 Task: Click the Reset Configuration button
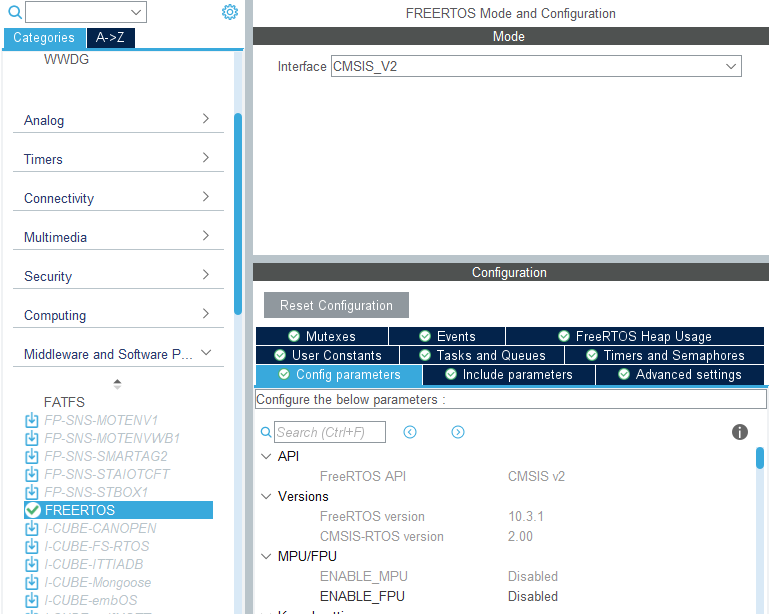(336, 305)
